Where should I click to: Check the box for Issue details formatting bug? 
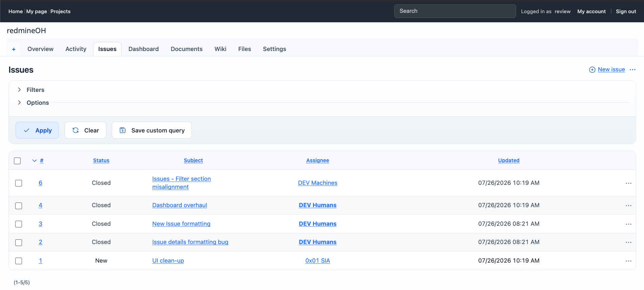(x=19, y=243)
